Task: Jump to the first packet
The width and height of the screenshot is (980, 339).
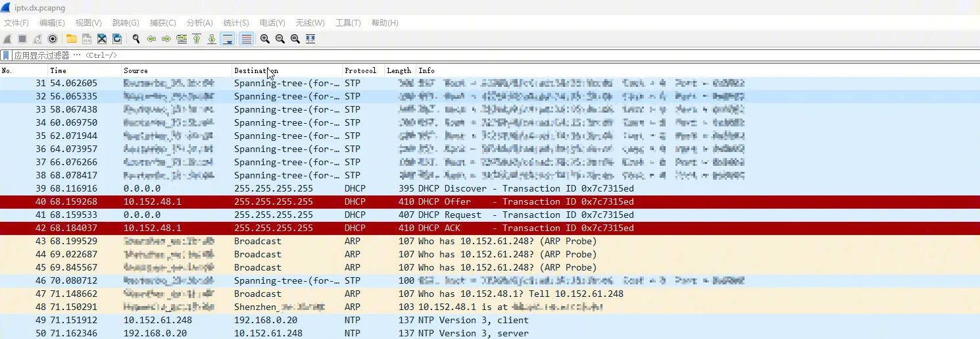Action: pos(197,39)
